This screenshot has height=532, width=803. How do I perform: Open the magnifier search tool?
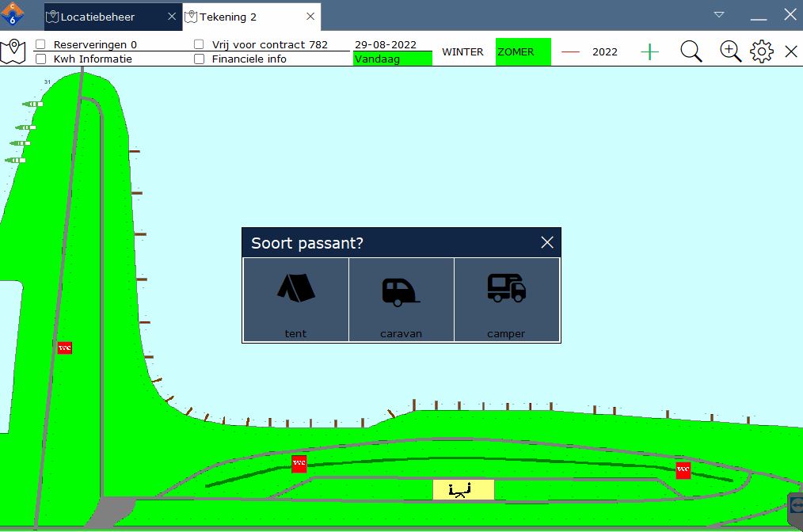(x=691, y=52)
